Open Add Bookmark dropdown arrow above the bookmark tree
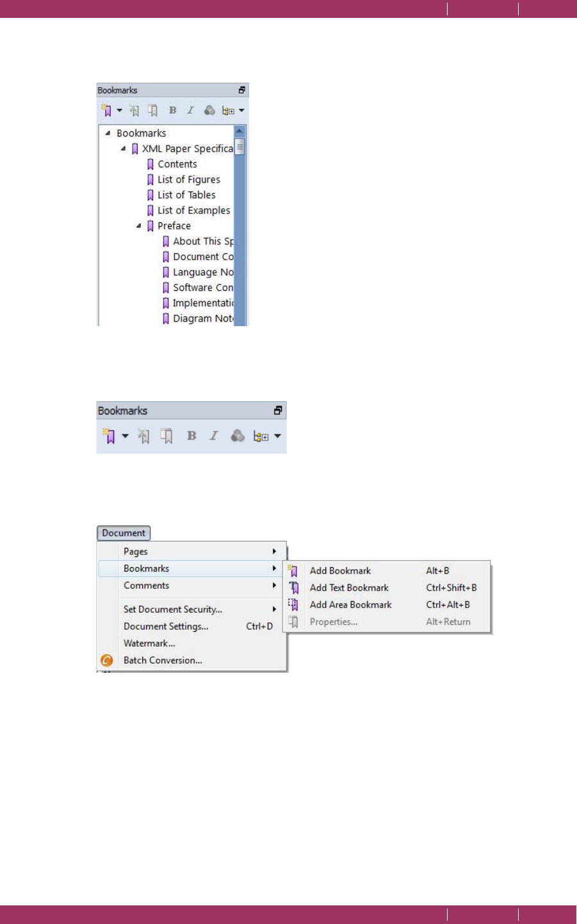Screen dimensions: 577x924 click(119, 110)
